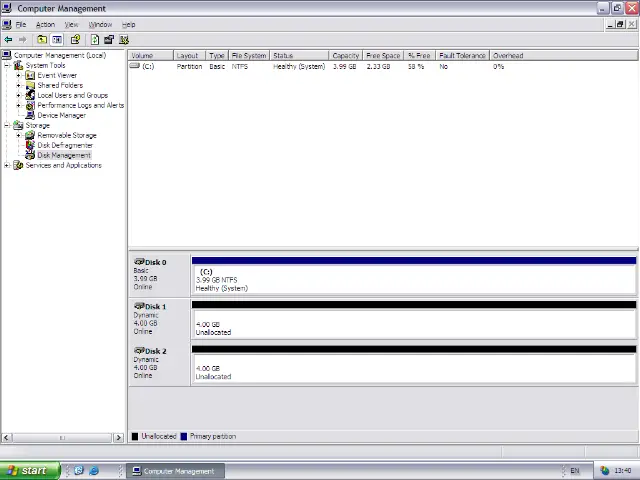Open the Window menu

[x=100, y=24]
